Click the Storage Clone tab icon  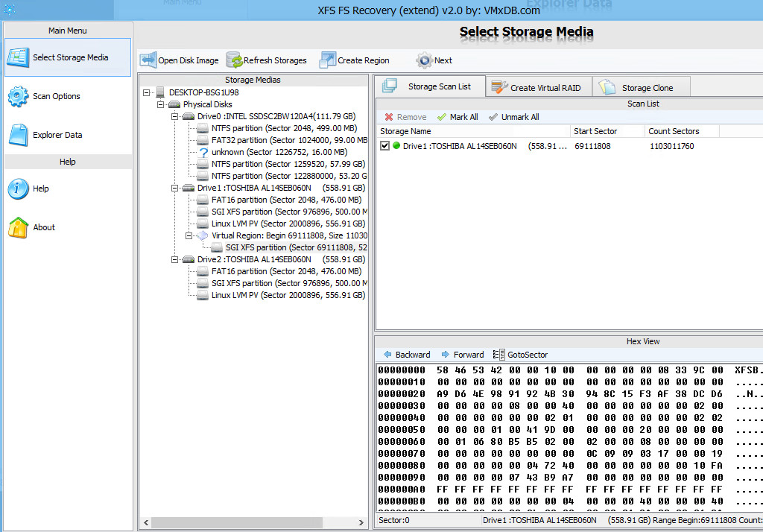point(607,87)
